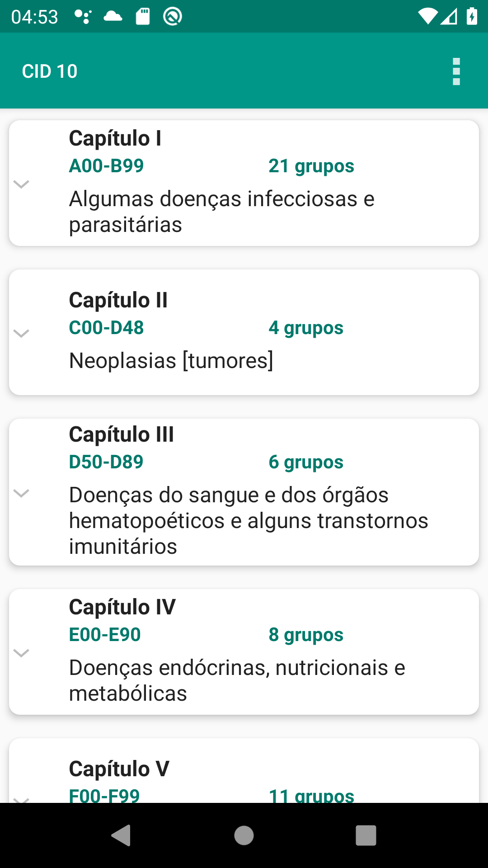Tap the CID 10 app title
488x868 pixels.
[50, 71]
